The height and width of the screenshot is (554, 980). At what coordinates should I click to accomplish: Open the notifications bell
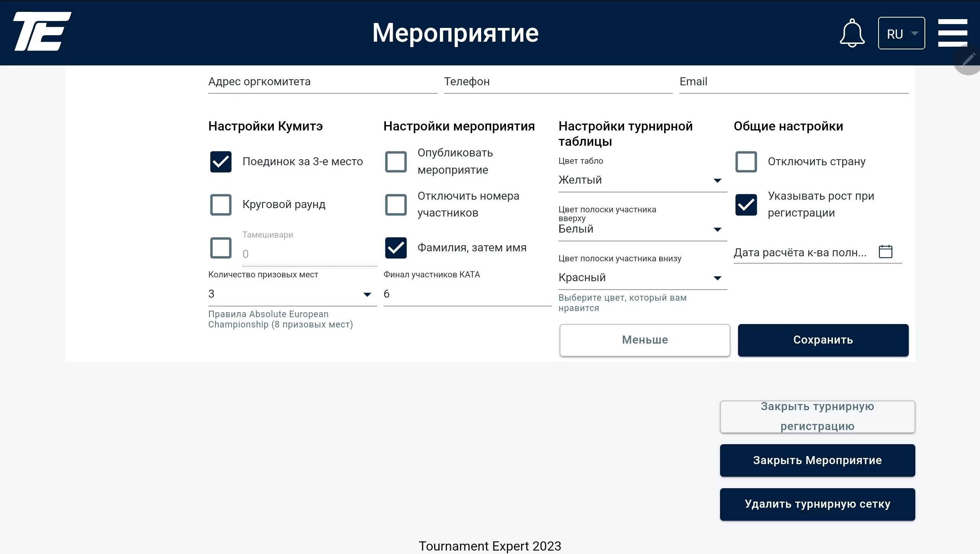pos(852,33)
